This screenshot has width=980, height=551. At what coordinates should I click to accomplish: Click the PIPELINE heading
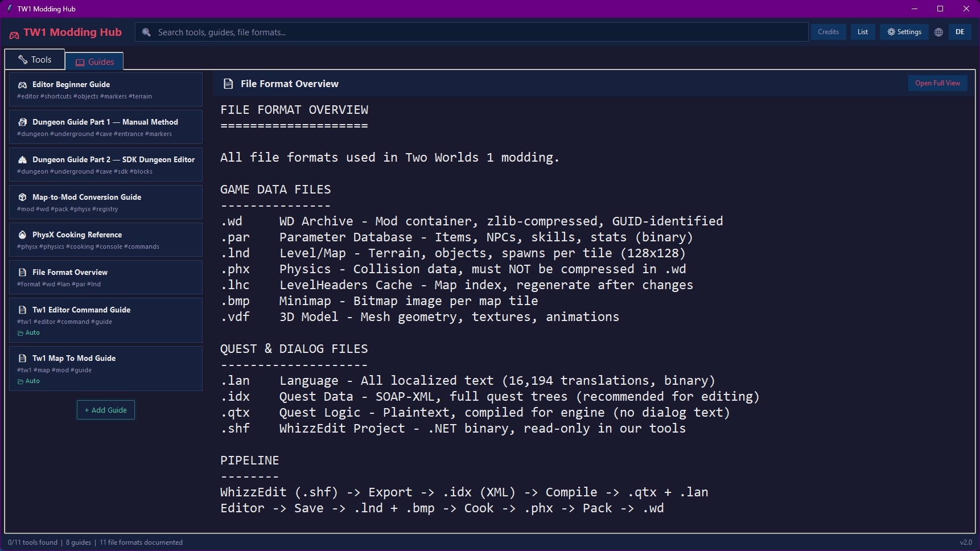pos(250,460)
